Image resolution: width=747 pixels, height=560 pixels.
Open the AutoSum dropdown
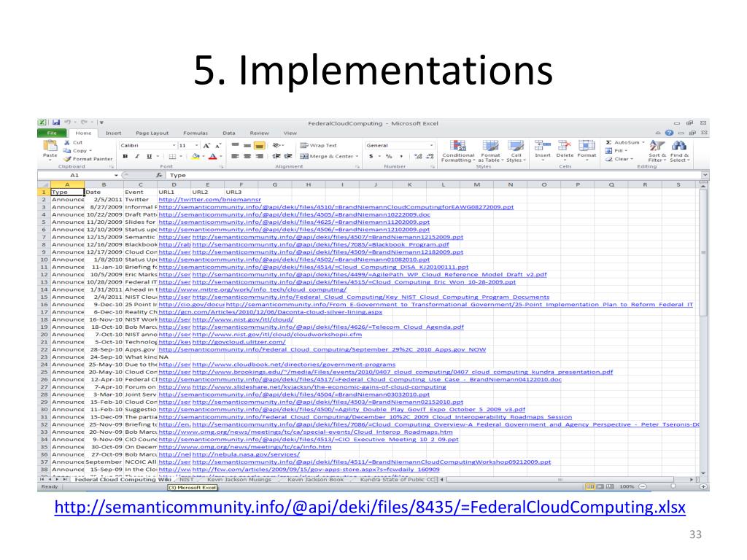[643, 142]
